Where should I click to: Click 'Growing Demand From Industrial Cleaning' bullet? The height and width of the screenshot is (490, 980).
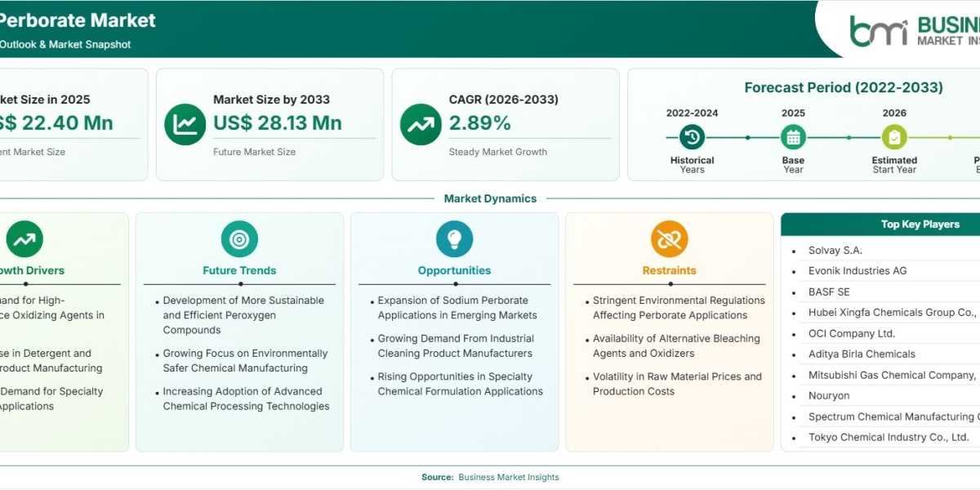pyautogui.click(x=456, y=345)
